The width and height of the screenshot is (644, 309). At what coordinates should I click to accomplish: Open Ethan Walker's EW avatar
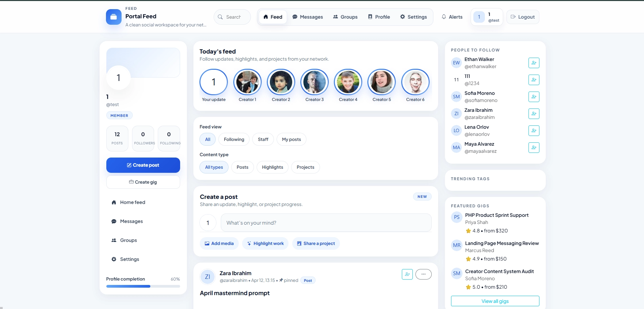[456, 63]
